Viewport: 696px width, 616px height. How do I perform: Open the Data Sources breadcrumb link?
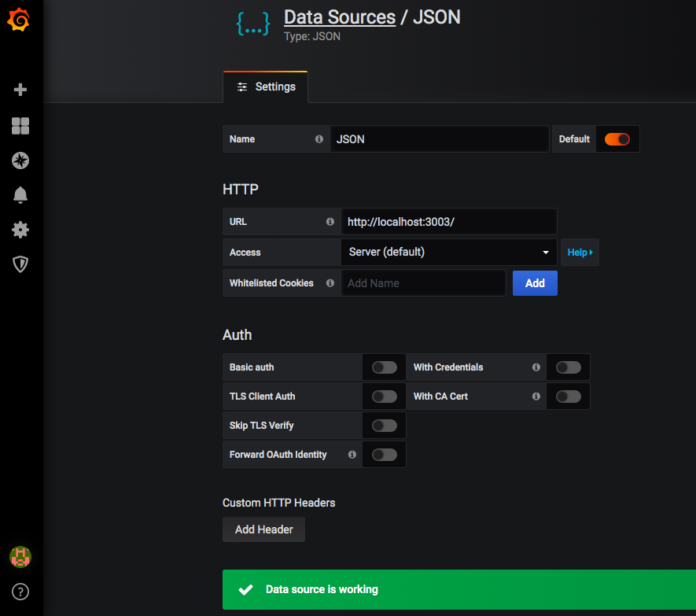click(339, 17)
